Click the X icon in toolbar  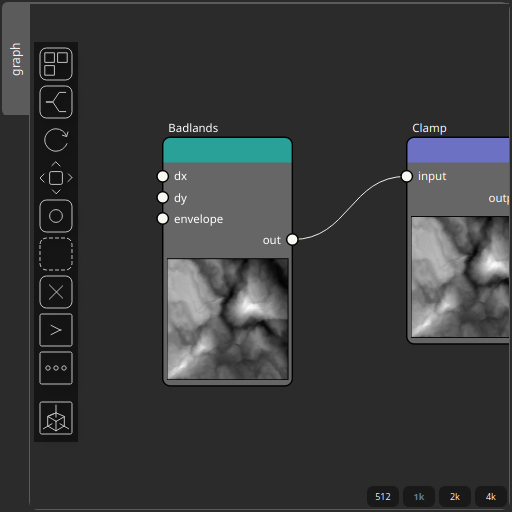click(56, 292)
